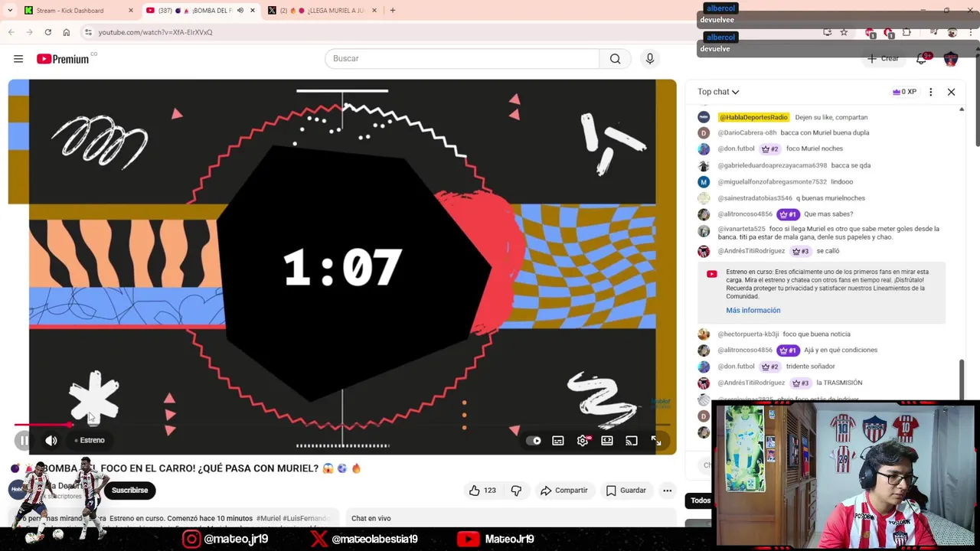Start voice search with microphone icon
The width and height of the screenshot is (980, 551).
(x=650, y=59)
